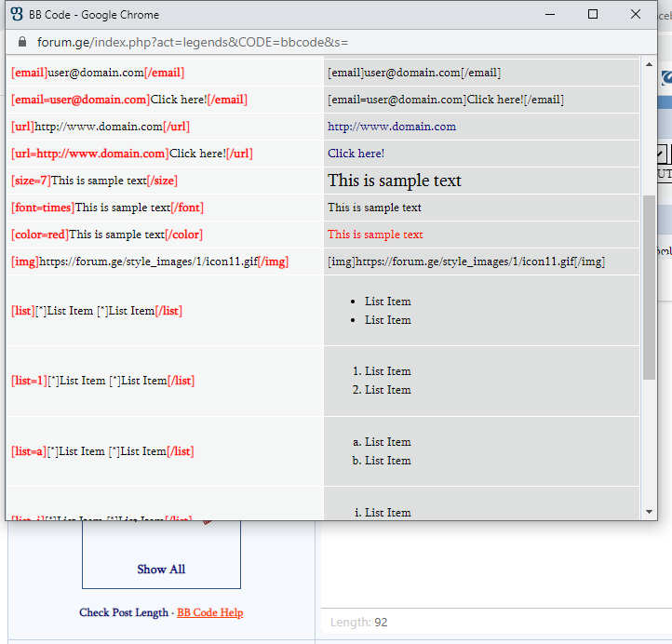Click the scrollbar down arrow
The height and width of the screenshot is (644, 672).
pos(649,512)
